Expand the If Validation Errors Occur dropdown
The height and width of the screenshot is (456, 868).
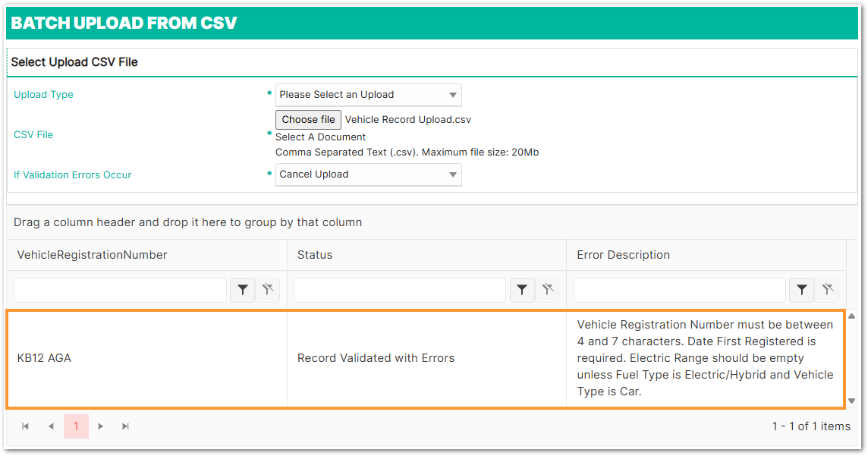tap(368, 175)
